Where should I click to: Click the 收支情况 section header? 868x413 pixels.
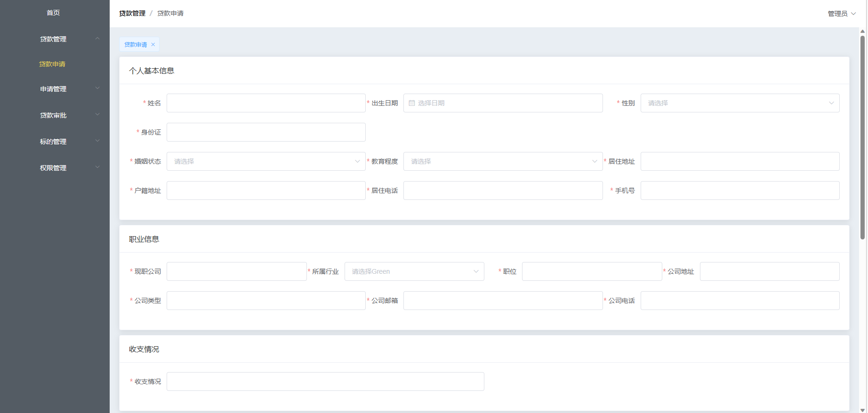144,349
